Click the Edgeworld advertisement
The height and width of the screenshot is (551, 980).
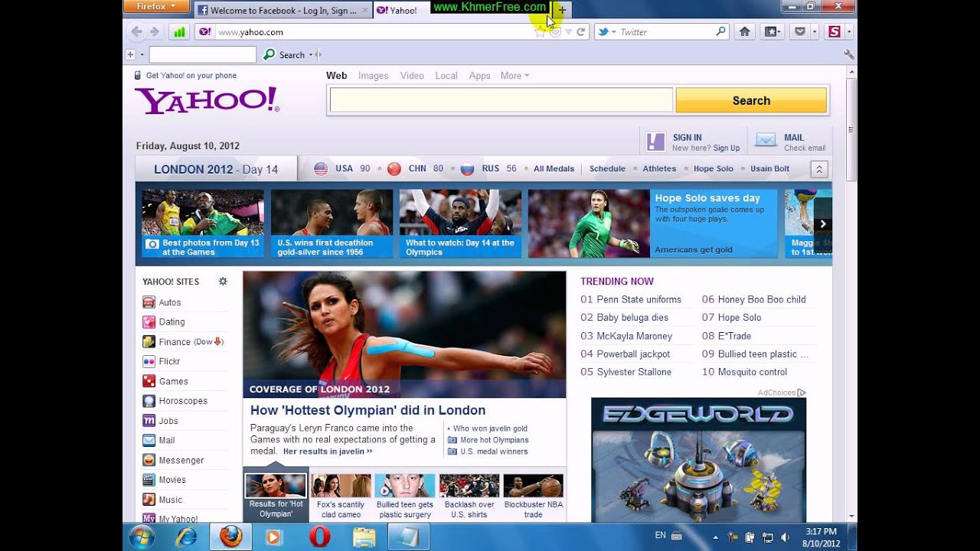[698, 460]
